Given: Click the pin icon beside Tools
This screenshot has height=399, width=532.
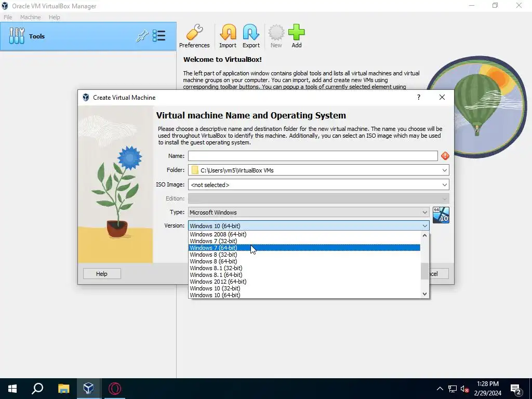Looking at the screenshot, I should (x=142, y=36).
